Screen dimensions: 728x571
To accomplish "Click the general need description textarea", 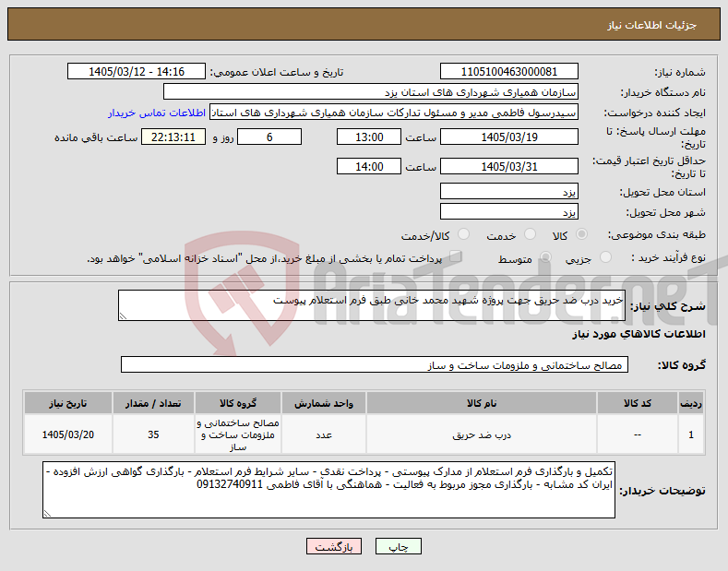I will tap(372, 305).
